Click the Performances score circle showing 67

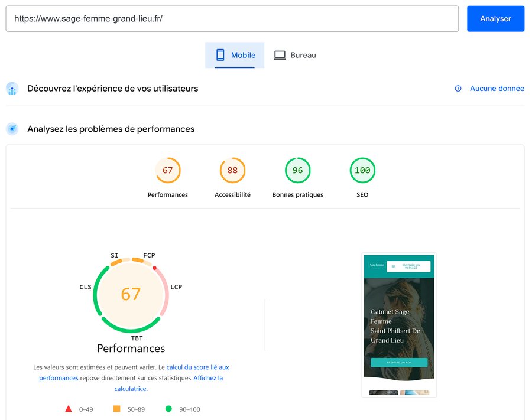(x=168, y=170)
